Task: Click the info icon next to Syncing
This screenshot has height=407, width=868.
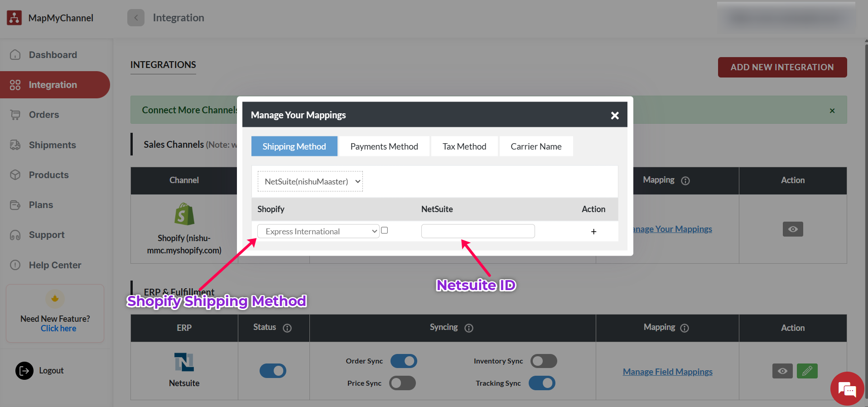Action: pyautogui.click(x=469, y=328)
